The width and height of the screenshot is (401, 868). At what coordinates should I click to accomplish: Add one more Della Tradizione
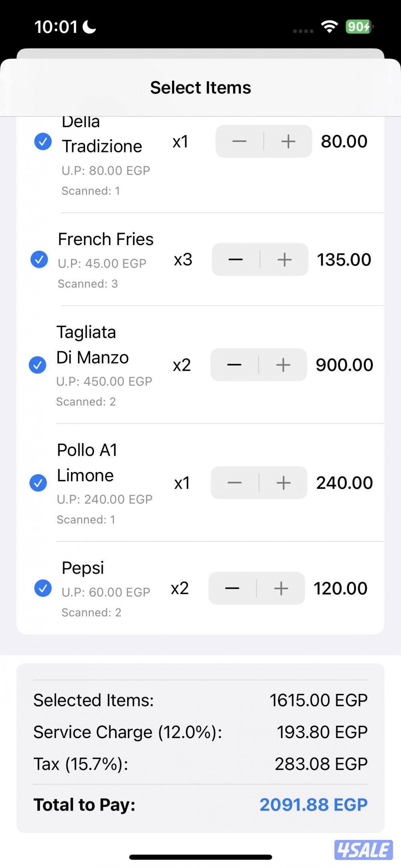(288, 141)
